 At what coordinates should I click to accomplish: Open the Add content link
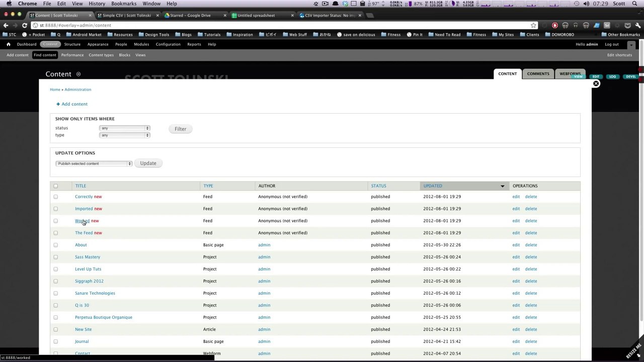point(74,104)
